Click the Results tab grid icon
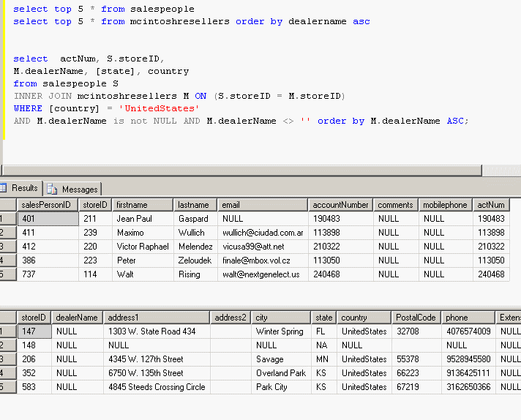Screen dimensions: 521x420 4,188
